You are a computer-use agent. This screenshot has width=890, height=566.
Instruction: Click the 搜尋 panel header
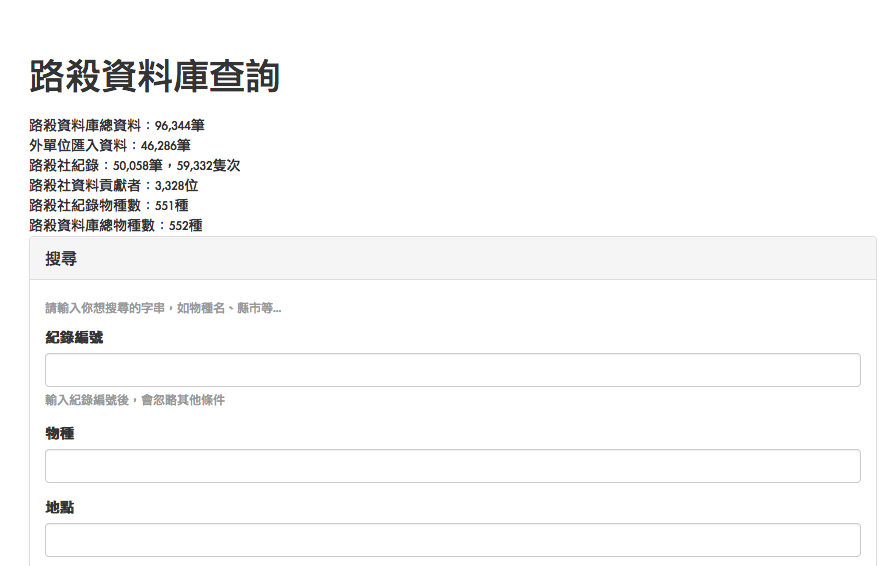coord(61,259)
